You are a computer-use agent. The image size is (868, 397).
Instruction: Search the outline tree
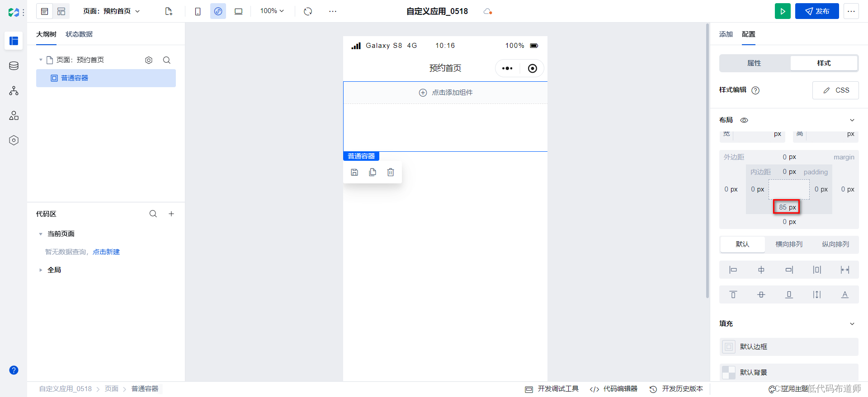tap(167, 60)
